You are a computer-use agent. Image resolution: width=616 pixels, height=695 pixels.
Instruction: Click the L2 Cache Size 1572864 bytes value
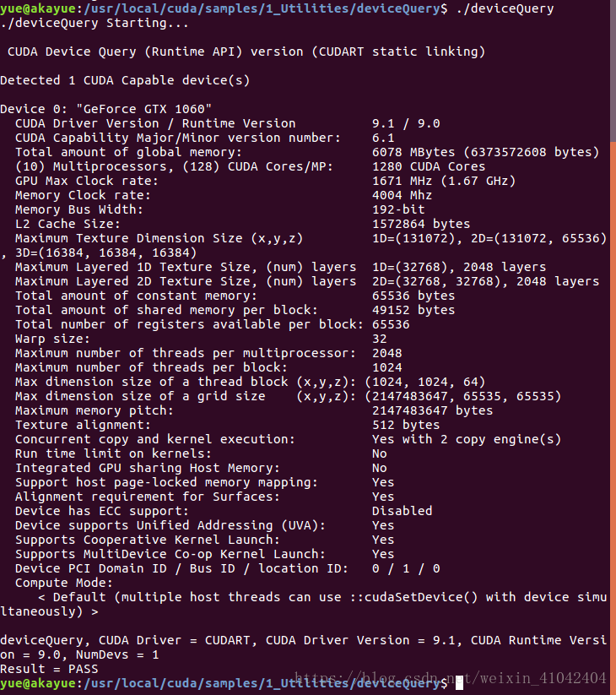(421, 224)
